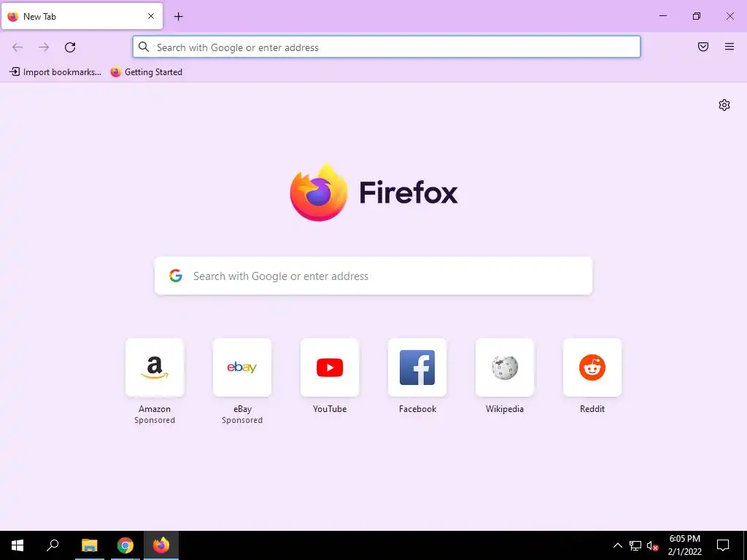The width and height of the screenshot is (747, 560).
Task: Select the New Tab tab
Action: [82, 16]
